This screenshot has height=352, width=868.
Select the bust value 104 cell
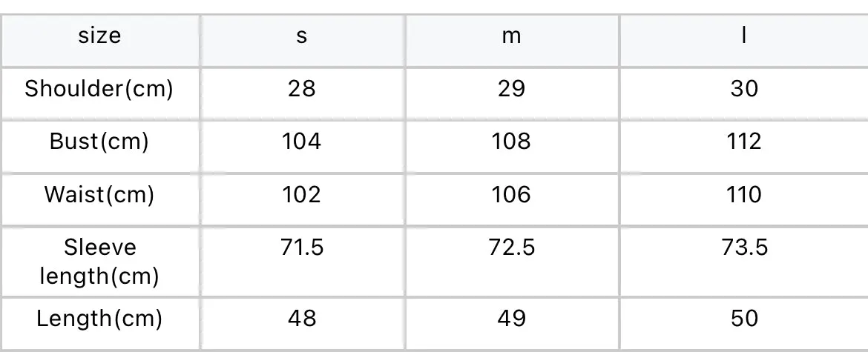(x=302, y=146)
